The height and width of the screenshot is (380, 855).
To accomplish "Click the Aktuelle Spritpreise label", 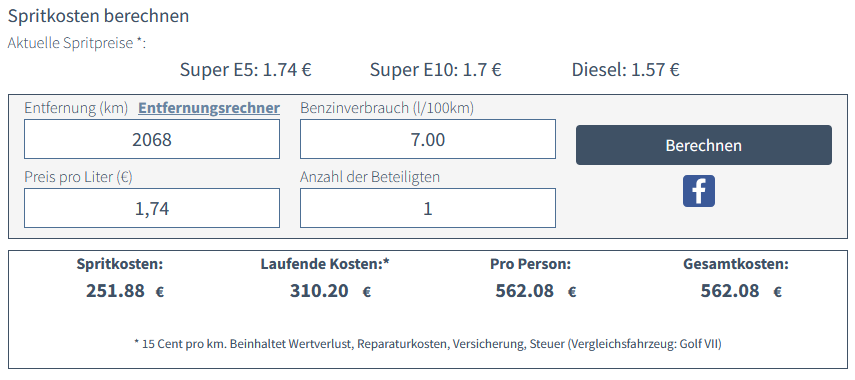I will tap(77, 43).
